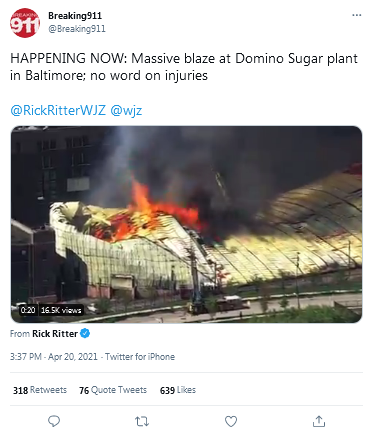View the 318 Retweets list
The height and width of the screenshot is (435, 372).
point(40,390)
